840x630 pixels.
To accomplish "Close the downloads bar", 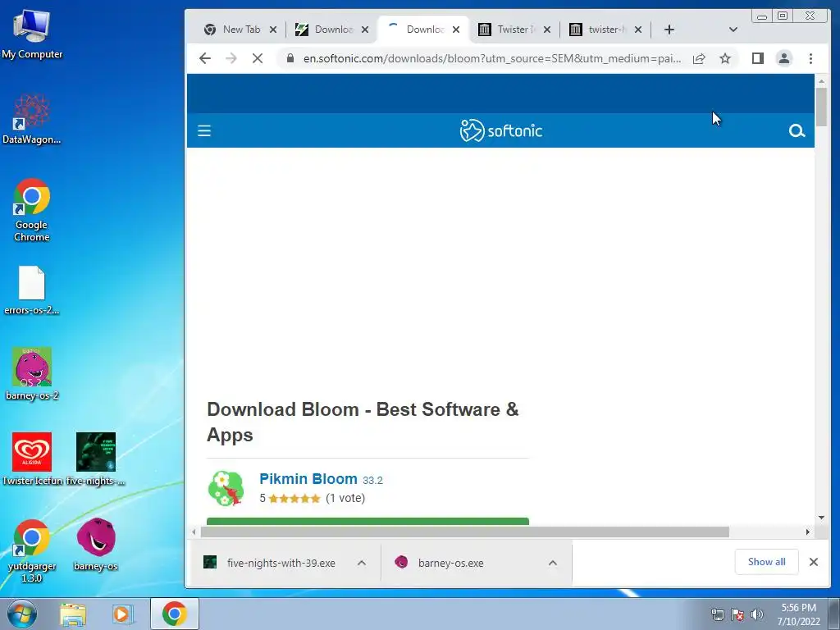I will (x=814, y=562).
